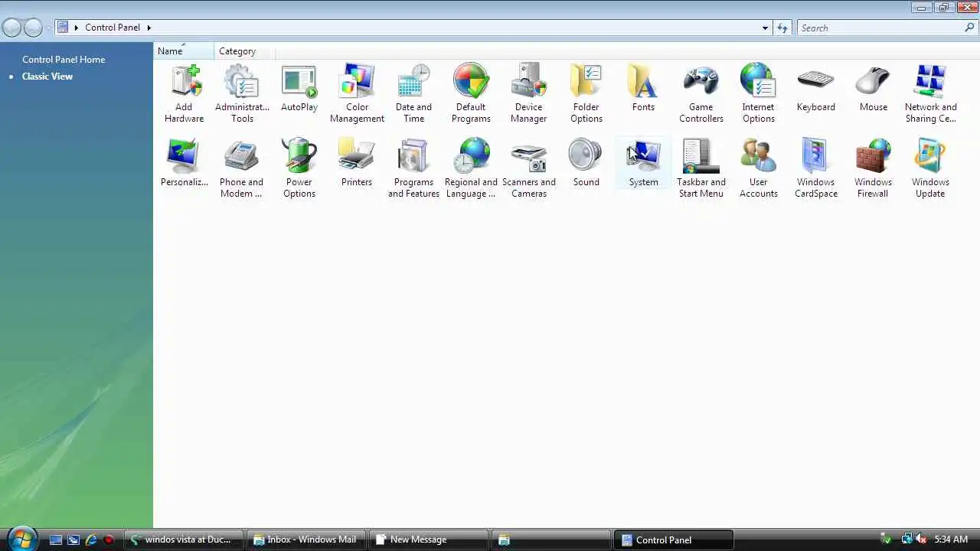The width and height of the screenshot is (980, 551).
Task: Sort items by Name column header
Action: tap(184, 51)
